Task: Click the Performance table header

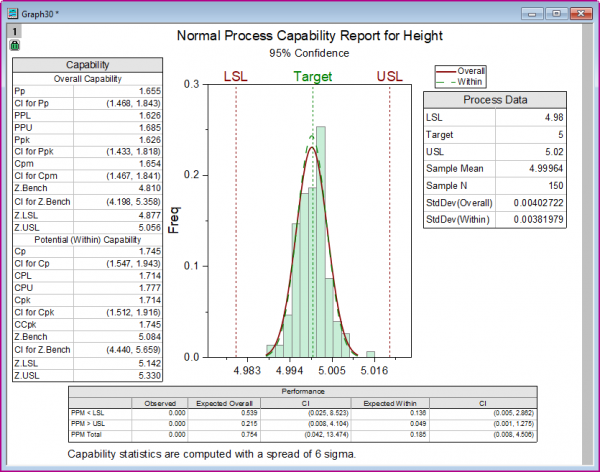Action: tap(303, 392)
